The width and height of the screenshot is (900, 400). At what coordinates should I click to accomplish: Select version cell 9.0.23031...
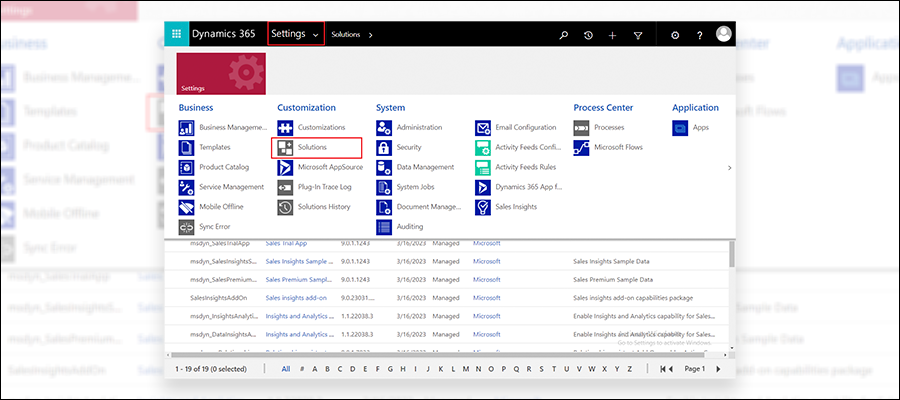tap(356, 298)
